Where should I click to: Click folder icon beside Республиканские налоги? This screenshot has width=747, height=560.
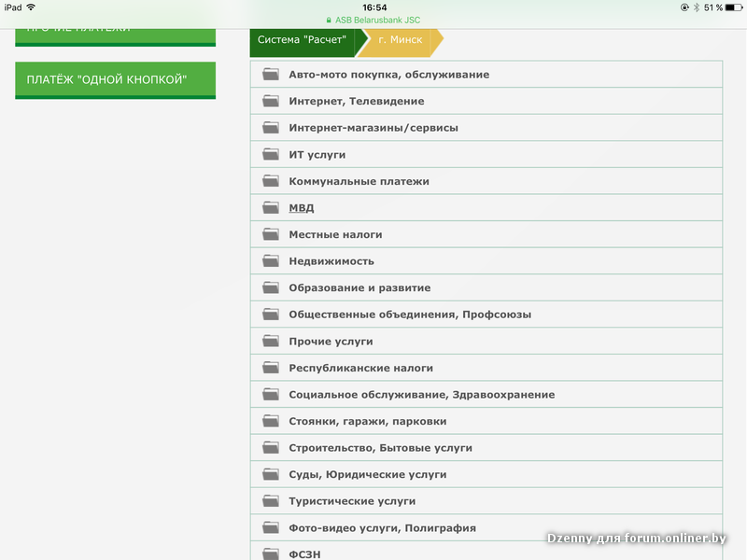[x=271, y=368]
